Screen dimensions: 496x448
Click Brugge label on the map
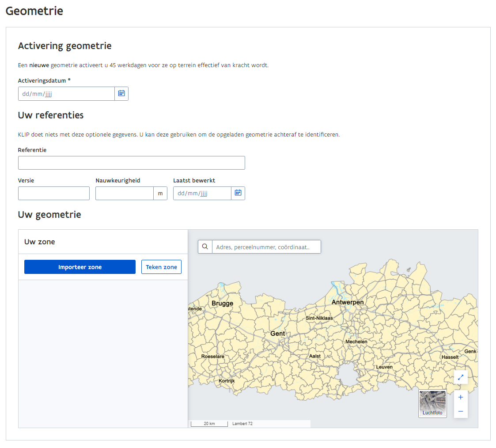pyautogui.click(x=222, y=304)
